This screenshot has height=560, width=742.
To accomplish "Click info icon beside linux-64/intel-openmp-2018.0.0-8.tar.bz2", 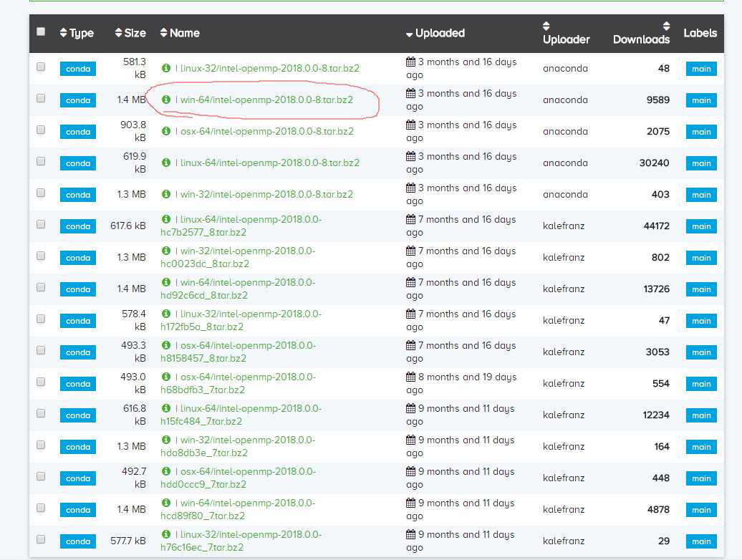I will (x=165, y=163).
